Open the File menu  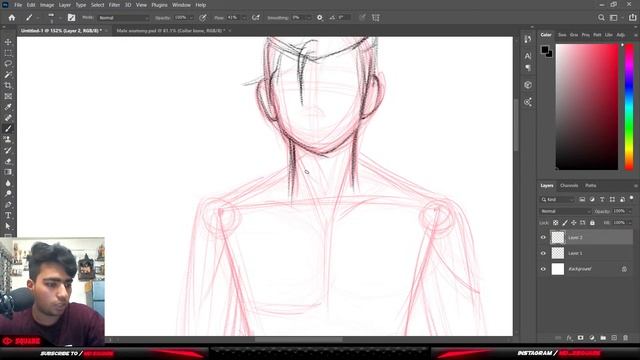coord(18,5)
